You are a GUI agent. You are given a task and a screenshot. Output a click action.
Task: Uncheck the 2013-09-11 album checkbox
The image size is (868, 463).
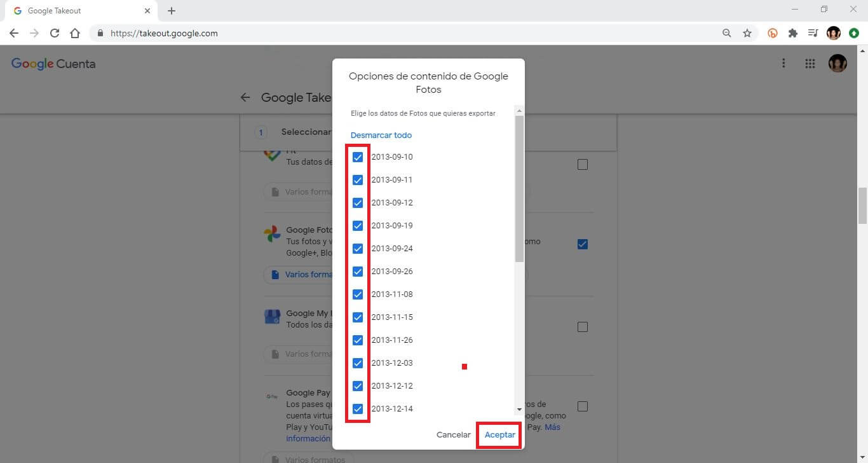pyautogui.click(x=358, y=180)
